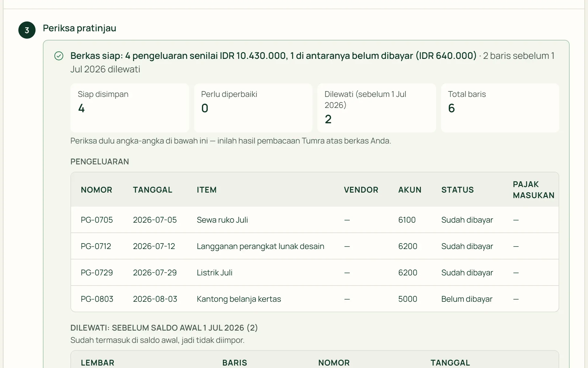588x368 pixels.
Task: Click the NOMOR column header in Pengeluaran table
Action: point(96,190)
